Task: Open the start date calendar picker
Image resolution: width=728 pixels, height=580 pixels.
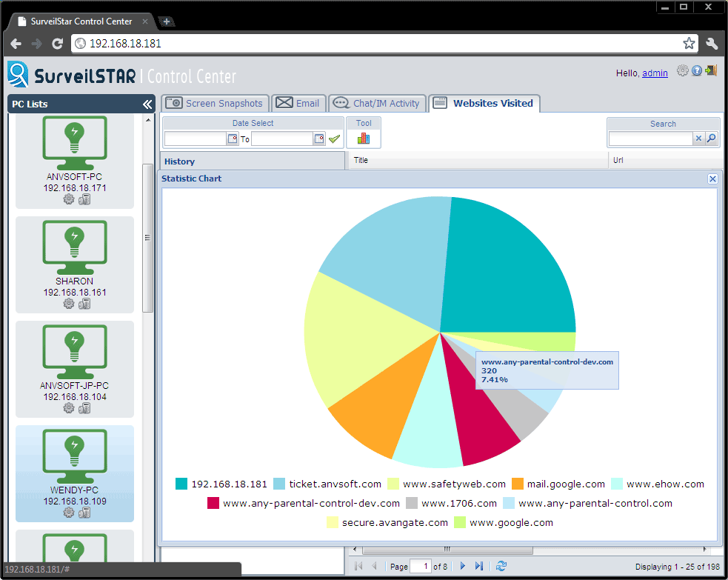Action: (232, 139)
